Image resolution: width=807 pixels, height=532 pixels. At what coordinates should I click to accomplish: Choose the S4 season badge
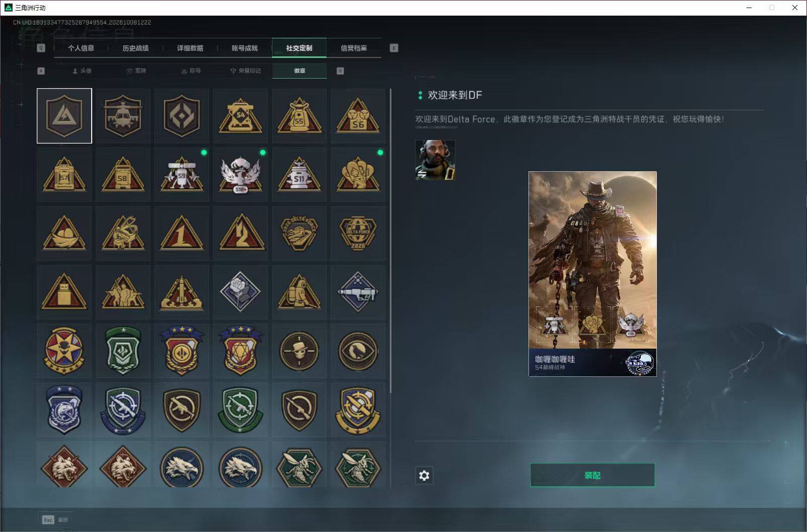pos(241,116)
